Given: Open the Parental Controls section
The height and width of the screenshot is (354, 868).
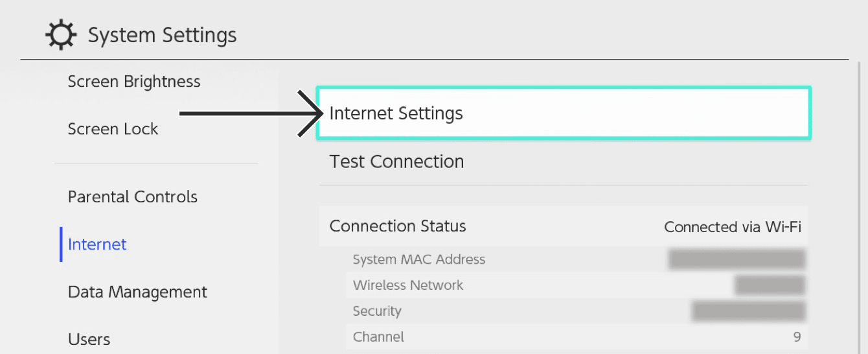Looking at the screenshot, I should coord(133,197).
